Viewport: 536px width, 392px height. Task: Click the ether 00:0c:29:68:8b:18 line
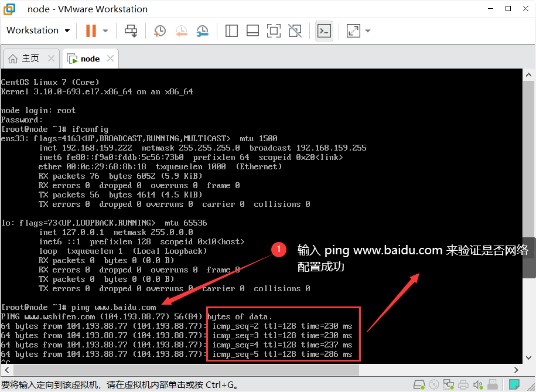click(x=161, y=166)
